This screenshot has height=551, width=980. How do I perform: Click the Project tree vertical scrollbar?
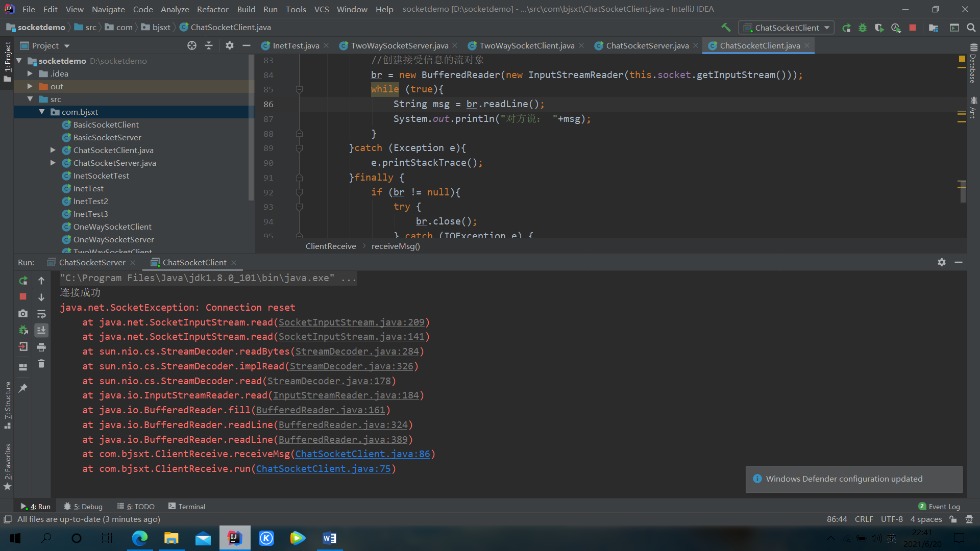pyautogui.click(x=251, y=128)
